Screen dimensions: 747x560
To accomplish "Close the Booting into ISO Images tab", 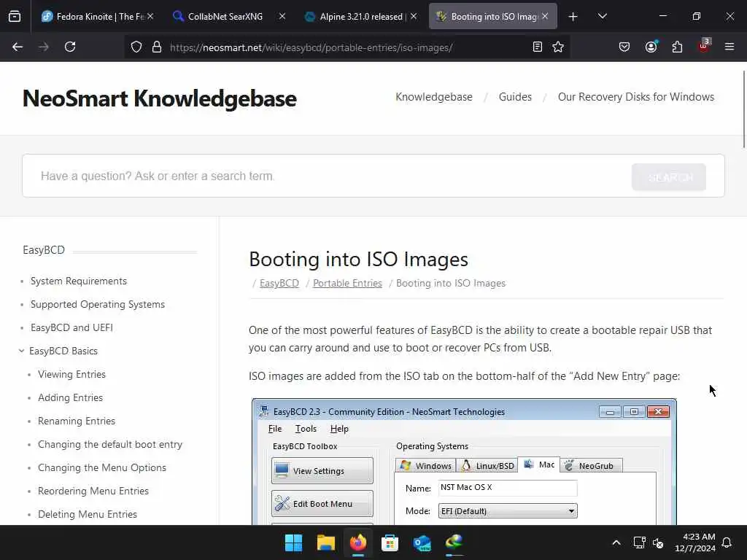I will pos(545,16).
